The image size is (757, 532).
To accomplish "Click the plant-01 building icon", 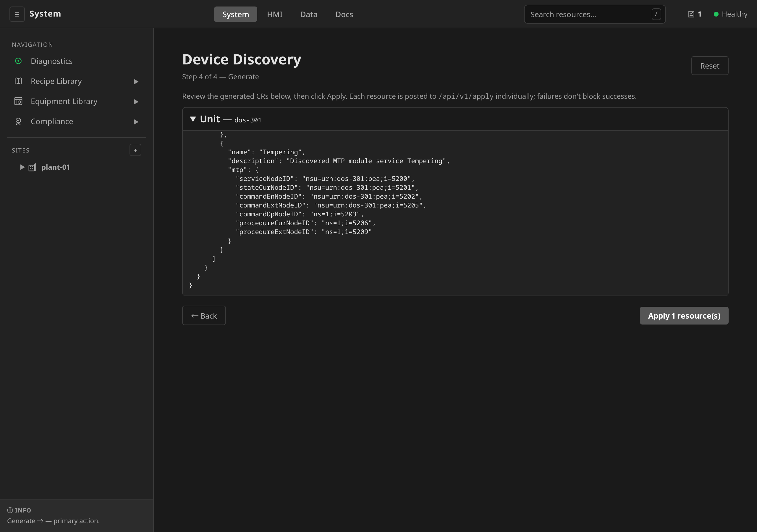I will click(32, 168).
